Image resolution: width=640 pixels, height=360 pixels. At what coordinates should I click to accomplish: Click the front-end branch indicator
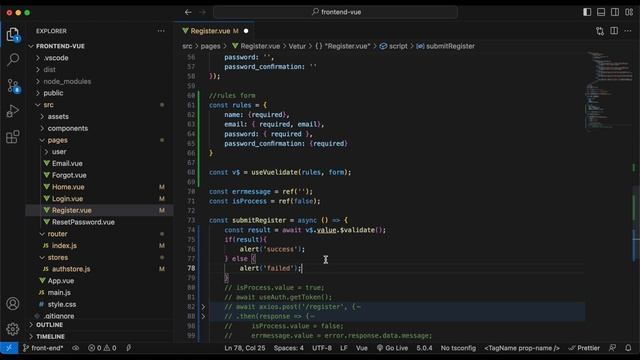point(43,348)
